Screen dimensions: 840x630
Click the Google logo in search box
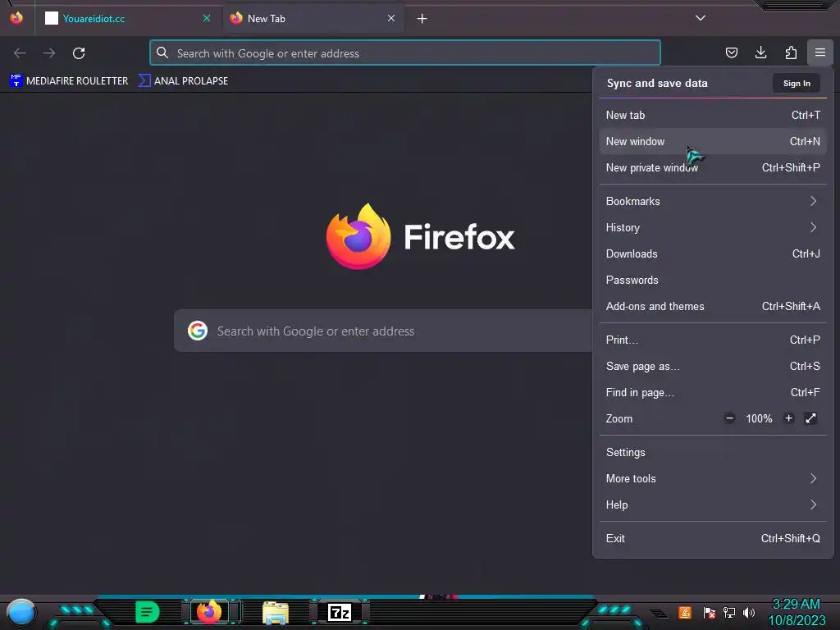[198, 331]
